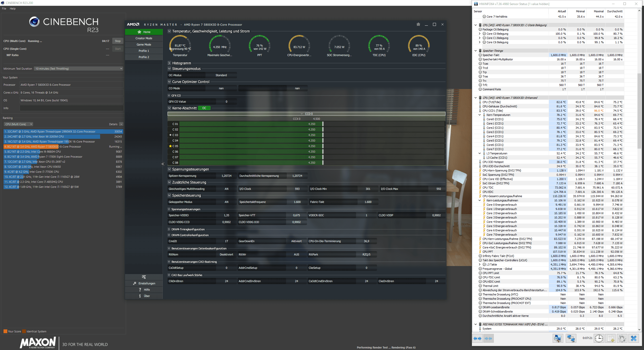644x350 pixels.
Task: Select Profile 1 tab
Action: click(x=144, y=51)
